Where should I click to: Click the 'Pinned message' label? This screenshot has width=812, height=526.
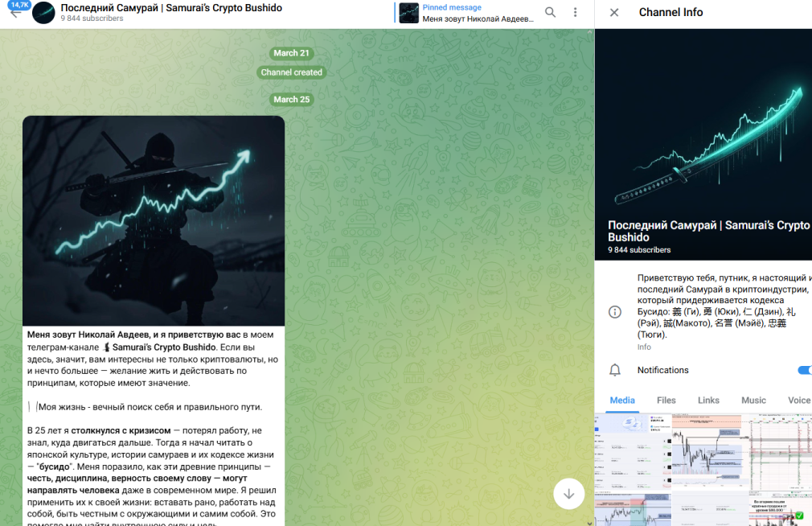click(x=452, y=7)
